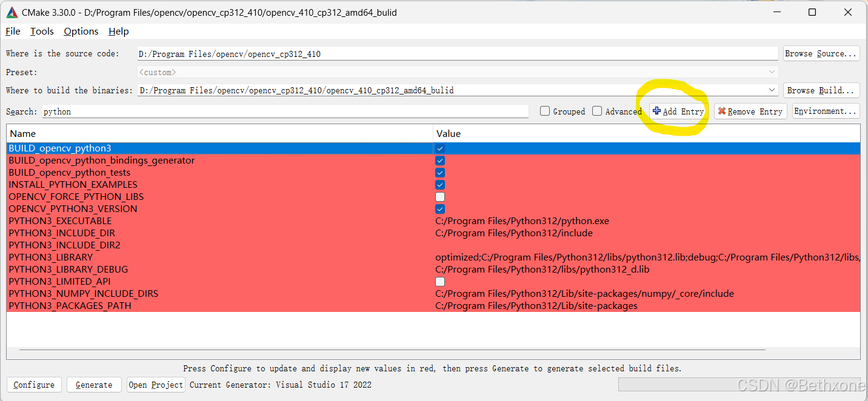Open the Environment dialog button
The height and width of the screenshot is (401, 868).
pyautogui.click(x=826, y=111)
